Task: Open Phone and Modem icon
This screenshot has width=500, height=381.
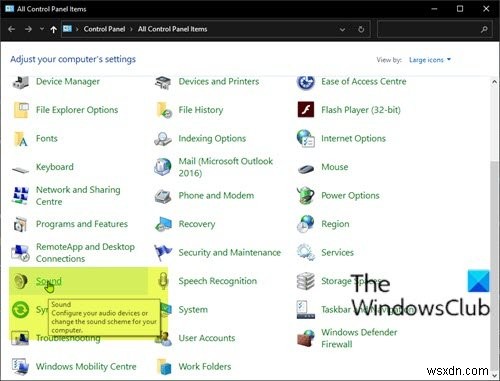Action: point(163,196)
